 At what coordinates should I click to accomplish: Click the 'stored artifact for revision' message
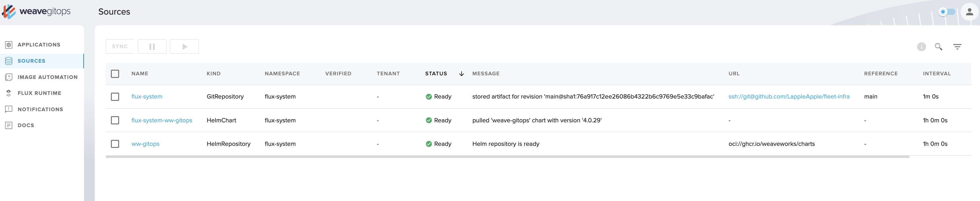pyautogui.click(x=593, y=97)
